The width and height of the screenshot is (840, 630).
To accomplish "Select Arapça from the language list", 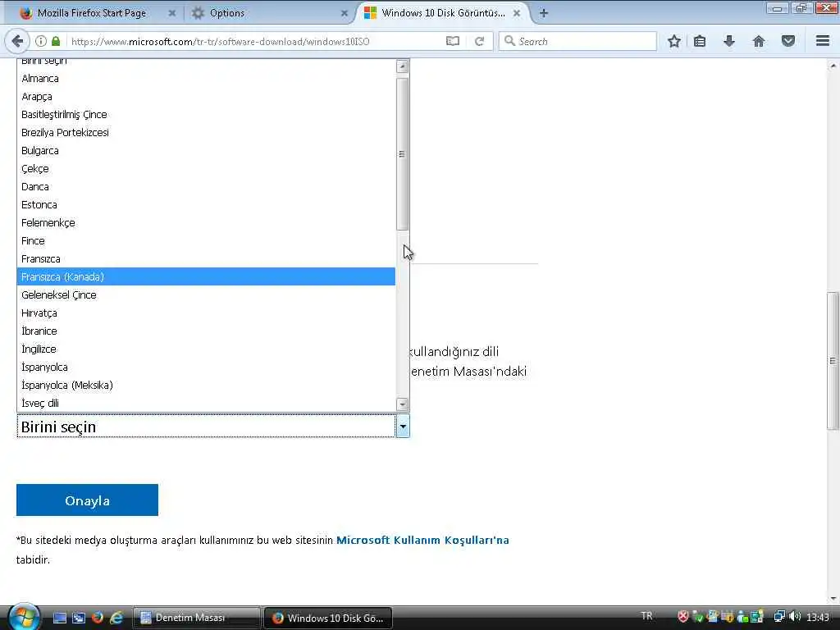I will [206, 97].
